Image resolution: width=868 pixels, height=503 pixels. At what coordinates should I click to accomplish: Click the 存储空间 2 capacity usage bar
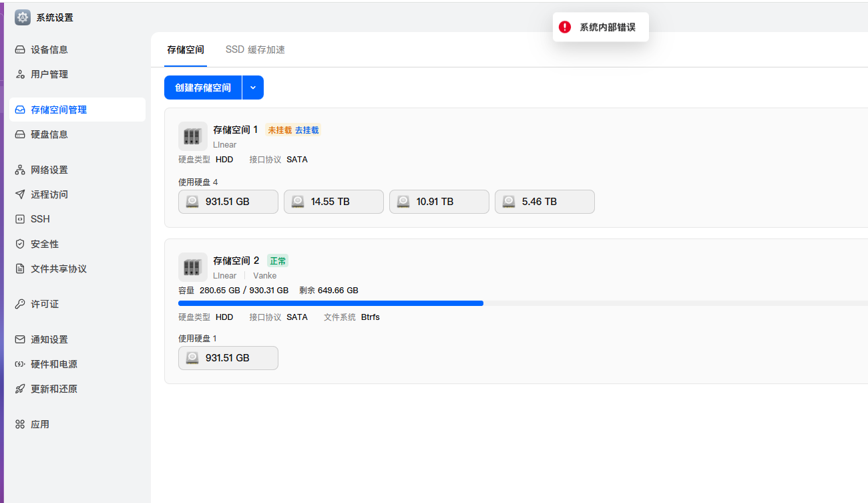523,303
